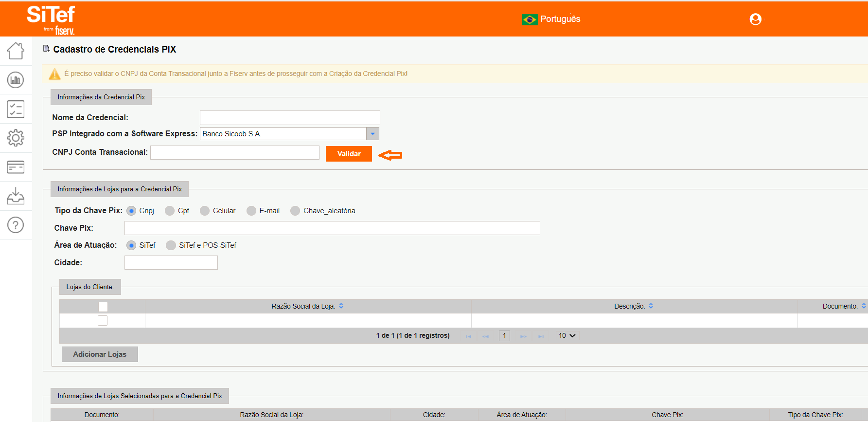Sort by Descrição column
The width and height of the screenshot is (868, 422).
click(x=651, y=306)
